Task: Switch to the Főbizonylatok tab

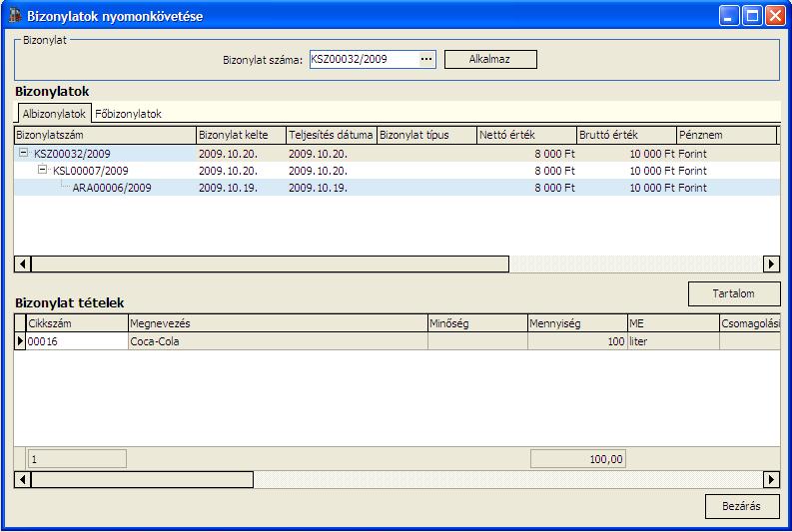Action: 128,114
